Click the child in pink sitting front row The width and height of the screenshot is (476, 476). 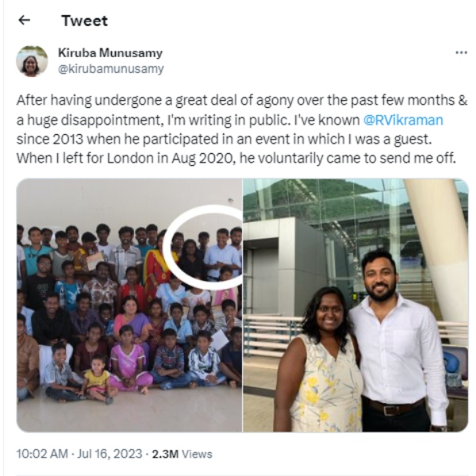tap(129, 359)
